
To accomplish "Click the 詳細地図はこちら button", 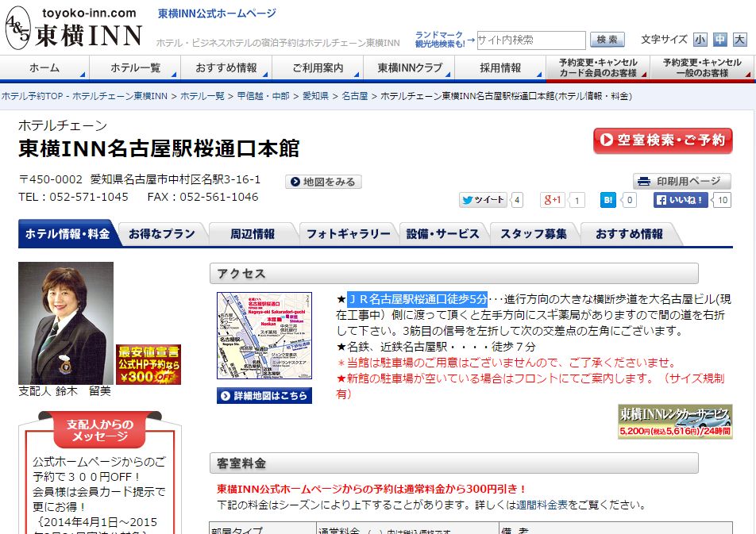I will click(264, 396).
